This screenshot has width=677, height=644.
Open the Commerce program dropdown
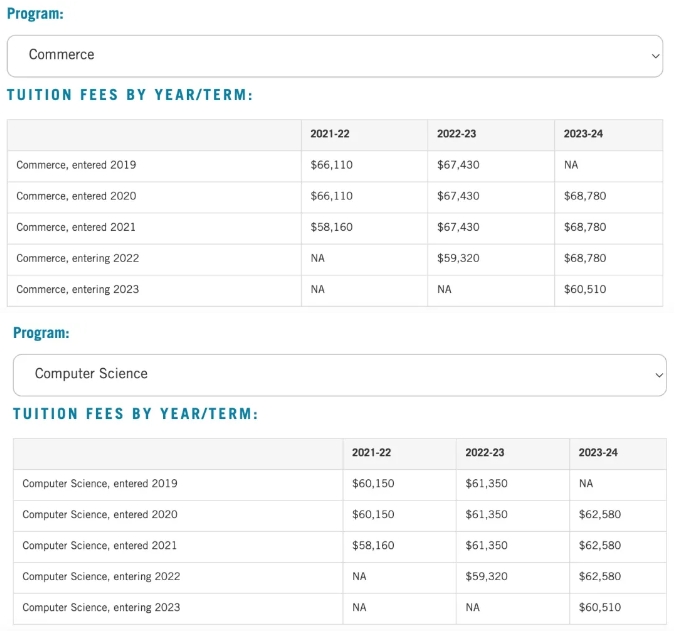[x=334, y=55]
